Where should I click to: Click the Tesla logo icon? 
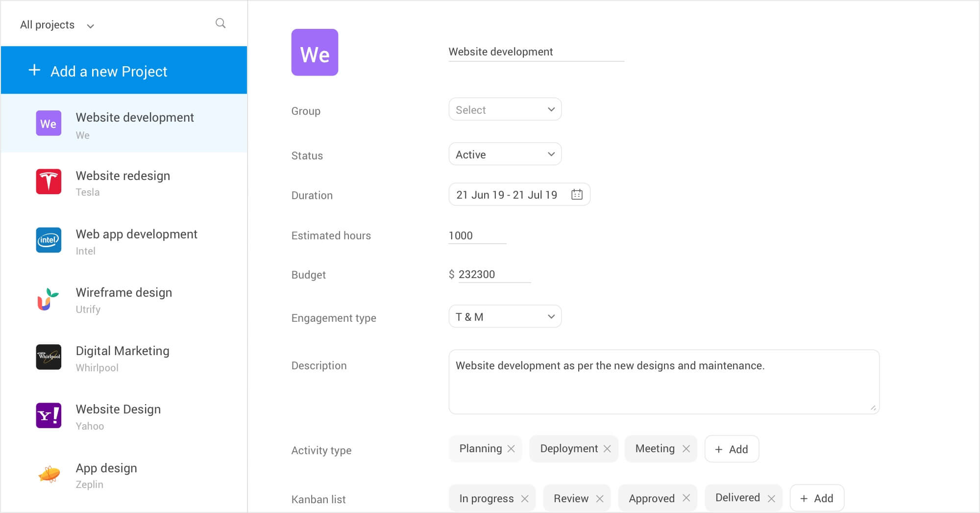pos(49,181)
